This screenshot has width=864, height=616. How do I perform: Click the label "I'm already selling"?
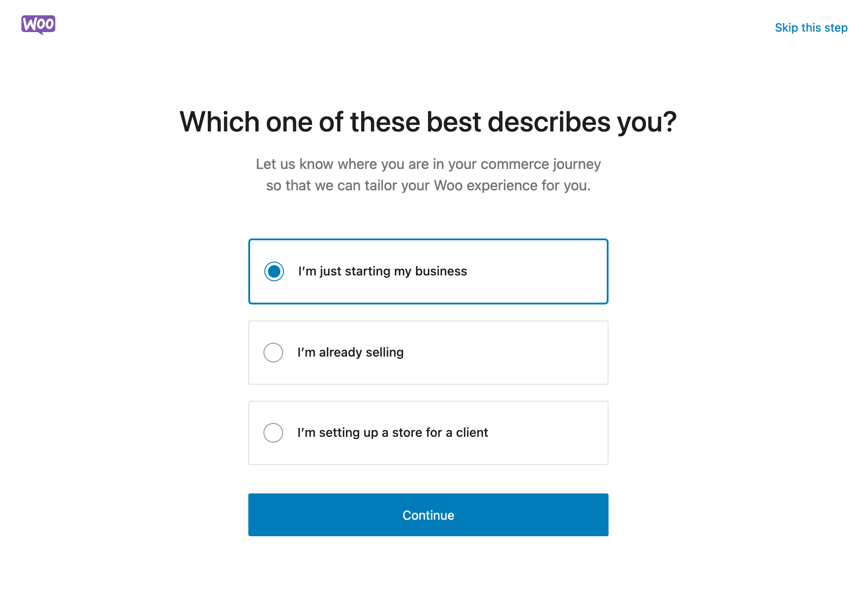point(350,352)
